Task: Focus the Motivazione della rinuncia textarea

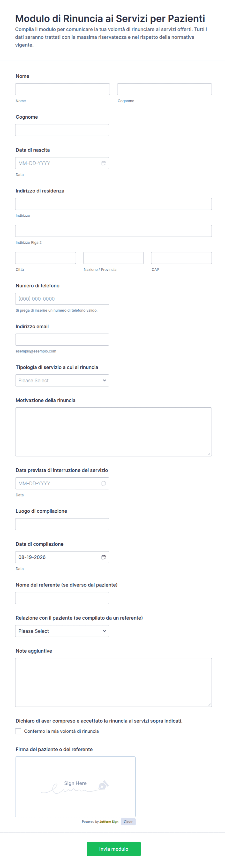Action: pyautogui.click(x=113, y=432)
